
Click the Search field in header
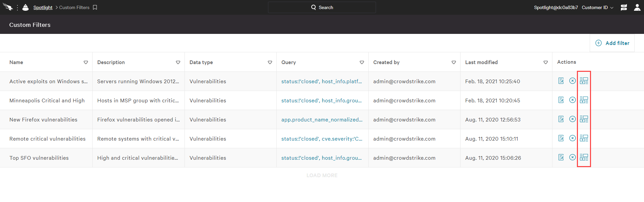pos(322,7)
